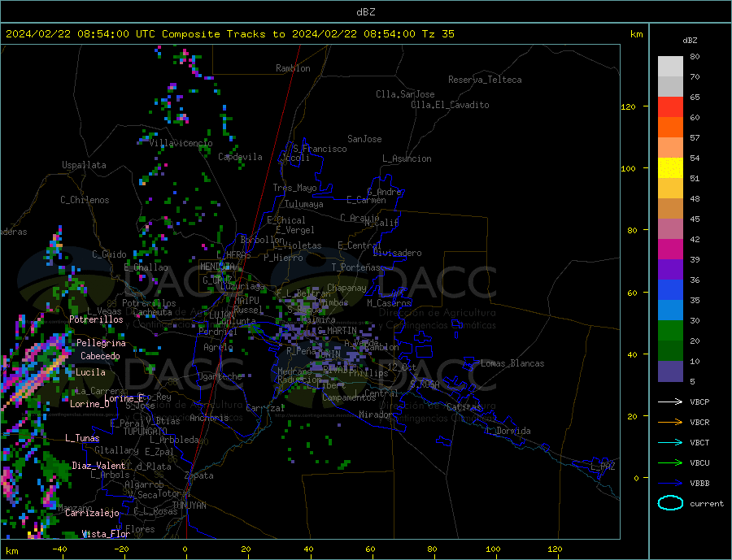This screenshot has height=560, width=732.
Task: Click the 'T_Porteñas' place label
Action: click(x=356, y=267)
